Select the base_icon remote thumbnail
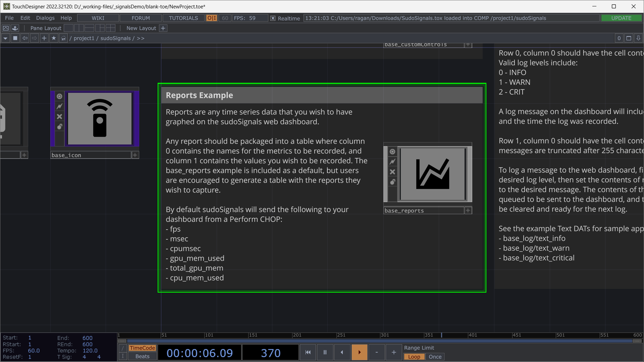The width and height of the screenshot is (644, 362). coord(100,119)
